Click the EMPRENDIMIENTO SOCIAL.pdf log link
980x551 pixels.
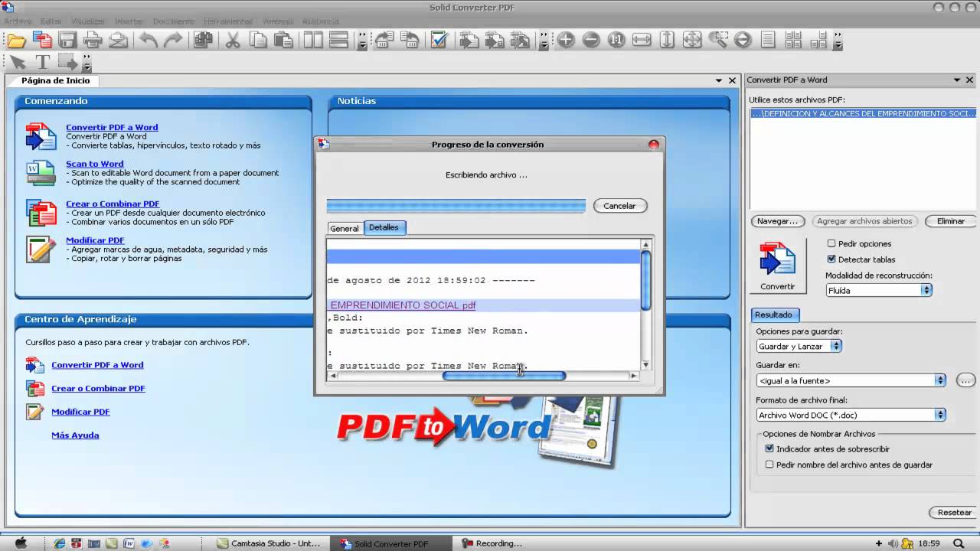pyautogui.click(x=403, y=305)
